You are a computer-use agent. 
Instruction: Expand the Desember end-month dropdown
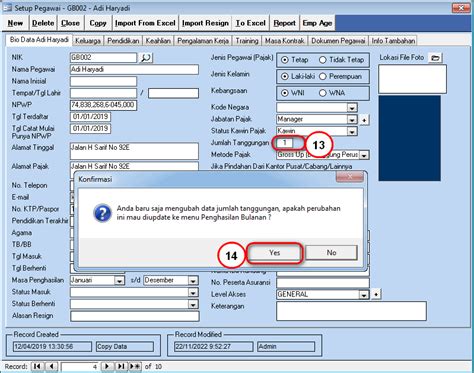pyautogui.click(x=193, y=281)
